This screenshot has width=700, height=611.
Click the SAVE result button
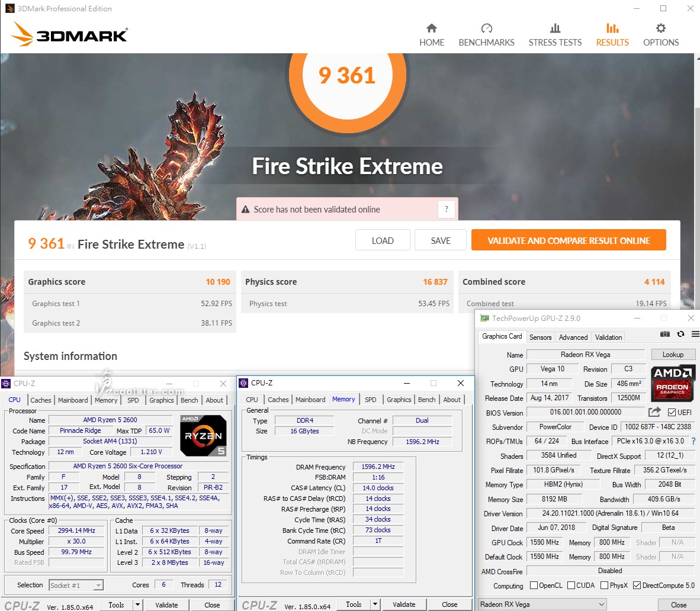click(441, 240)
